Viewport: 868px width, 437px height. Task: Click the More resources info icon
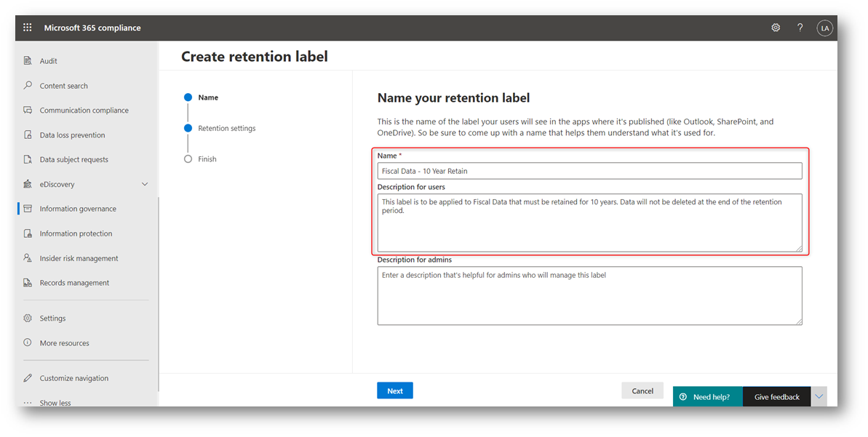click(x=28, y=343)
